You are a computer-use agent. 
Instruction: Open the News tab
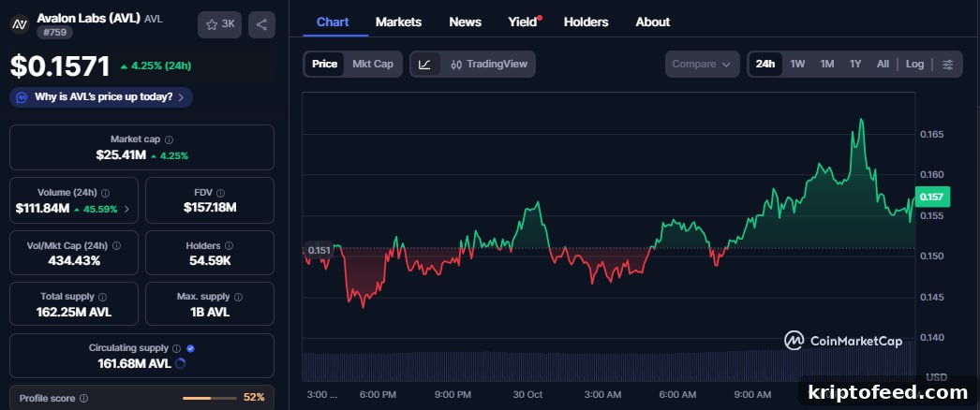[465, 22]
